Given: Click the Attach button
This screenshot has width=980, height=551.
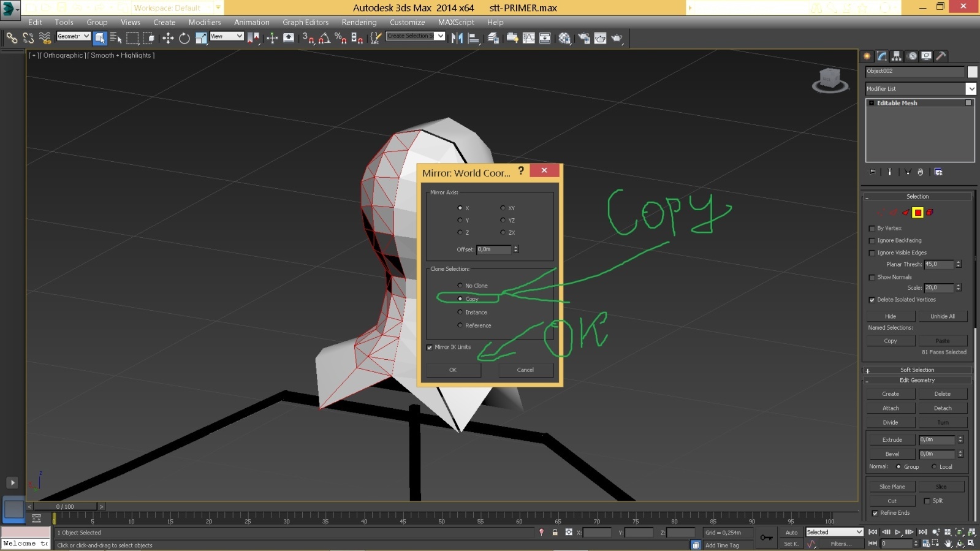Looking at the screenshot, I should 891,408.
